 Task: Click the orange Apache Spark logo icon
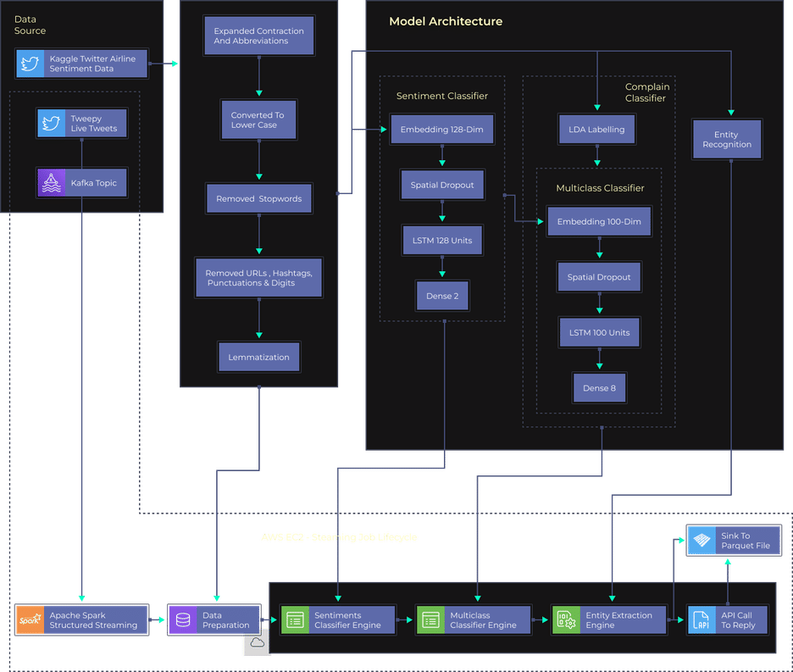(30, 620)
